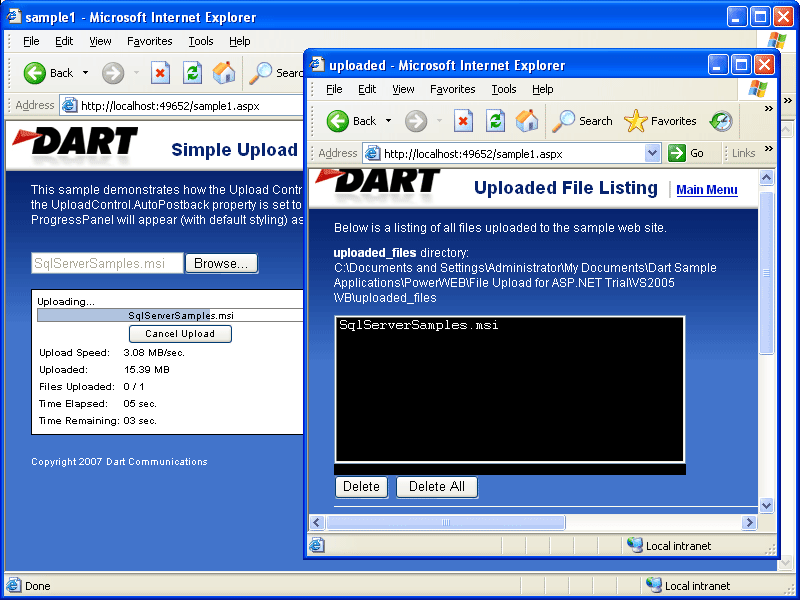This screenshot has height=600, width=800.
Task: Click Browse... button
Action: click(x=221, y=263)
